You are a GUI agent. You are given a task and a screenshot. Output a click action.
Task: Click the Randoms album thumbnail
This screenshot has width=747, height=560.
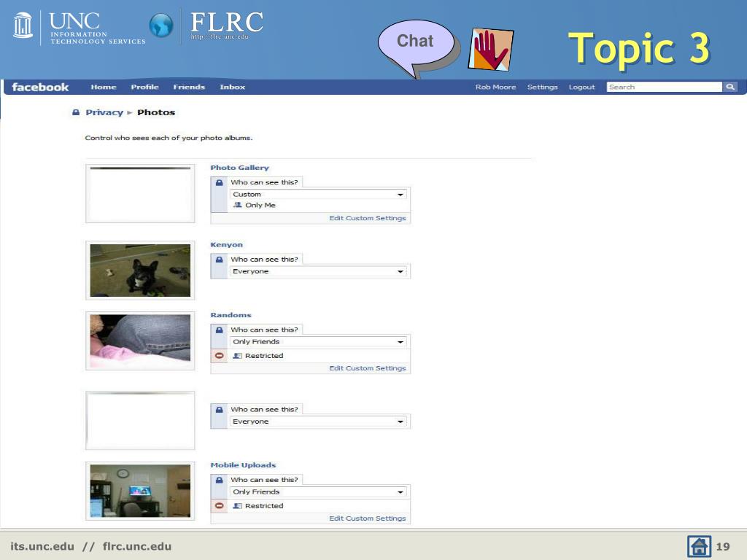point(140,341)
